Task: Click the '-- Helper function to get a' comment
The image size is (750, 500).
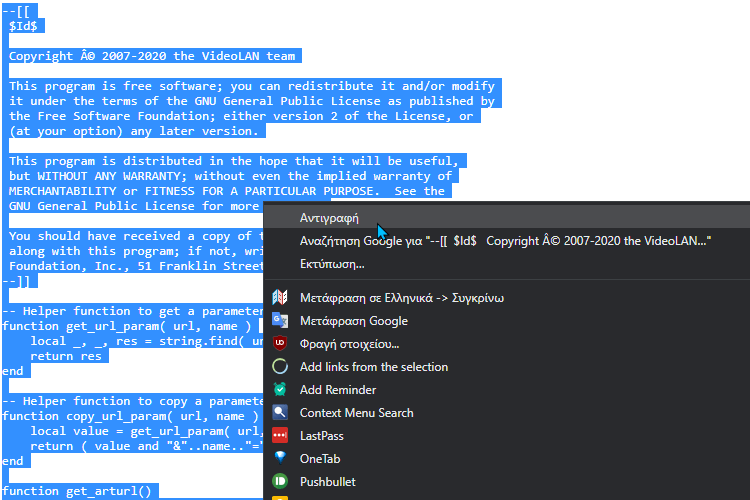Action: tap(133, 311)
